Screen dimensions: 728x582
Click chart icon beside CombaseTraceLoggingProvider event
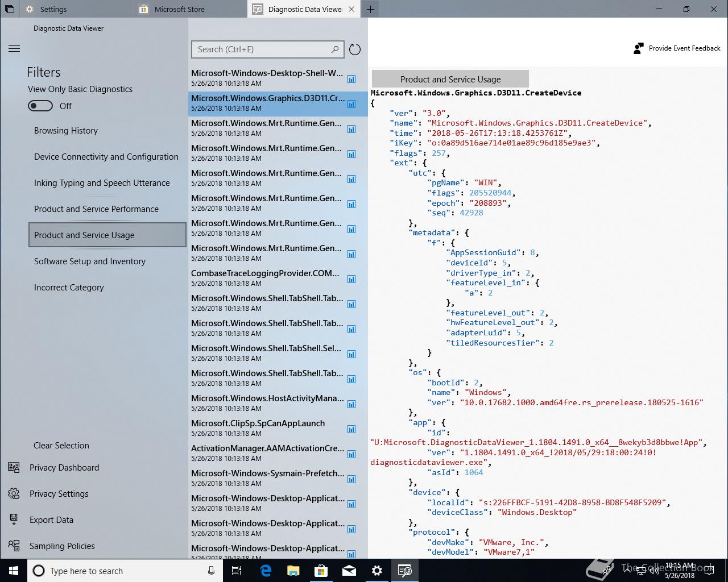[x=351, y=279]
